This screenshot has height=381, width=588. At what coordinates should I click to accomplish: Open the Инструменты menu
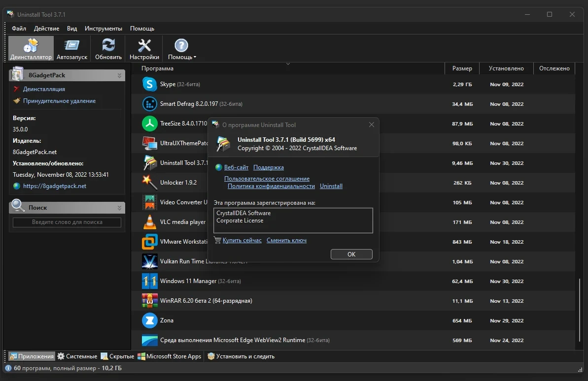pos(104,29)
